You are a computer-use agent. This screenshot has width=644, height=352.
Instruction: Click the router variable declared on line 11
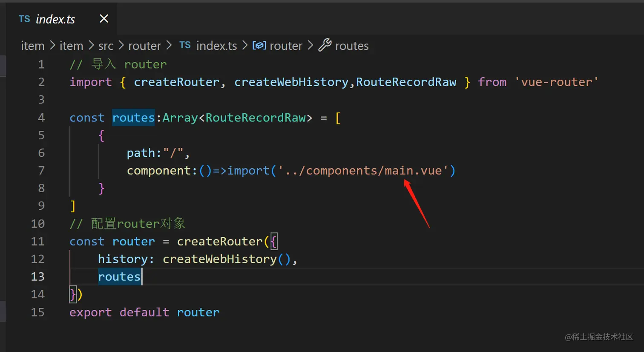133,242
